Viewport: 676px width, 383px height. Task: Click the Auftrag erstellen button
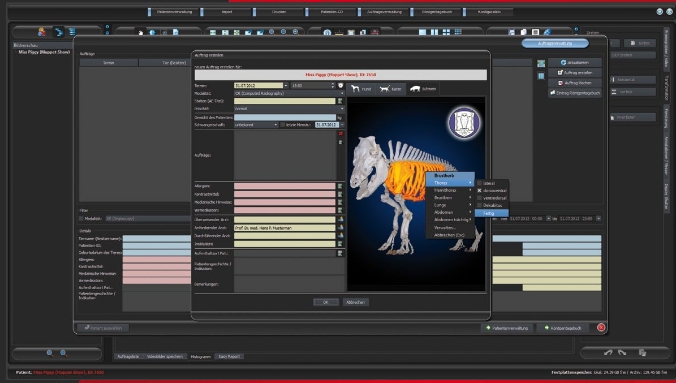(x=575, y=72)
